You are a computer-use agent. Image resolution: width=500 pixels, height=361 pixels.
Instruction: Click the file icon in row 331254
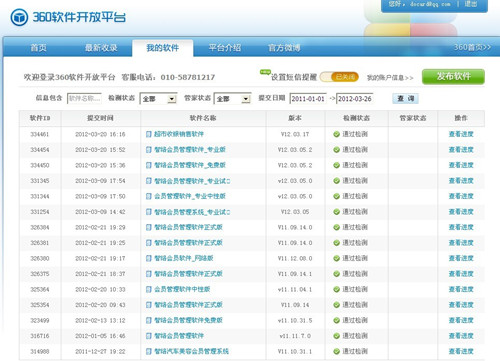(x=149, y=212)
